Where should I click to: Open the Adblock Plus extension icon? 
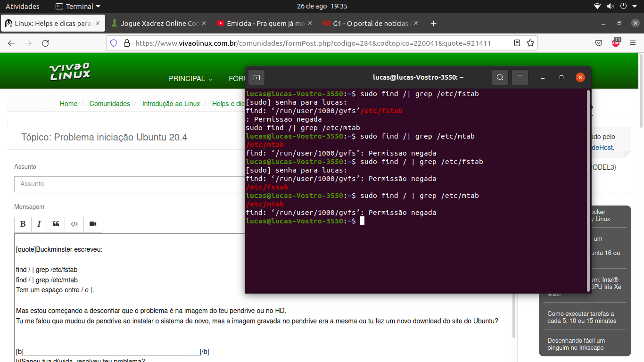click(616, 43)
